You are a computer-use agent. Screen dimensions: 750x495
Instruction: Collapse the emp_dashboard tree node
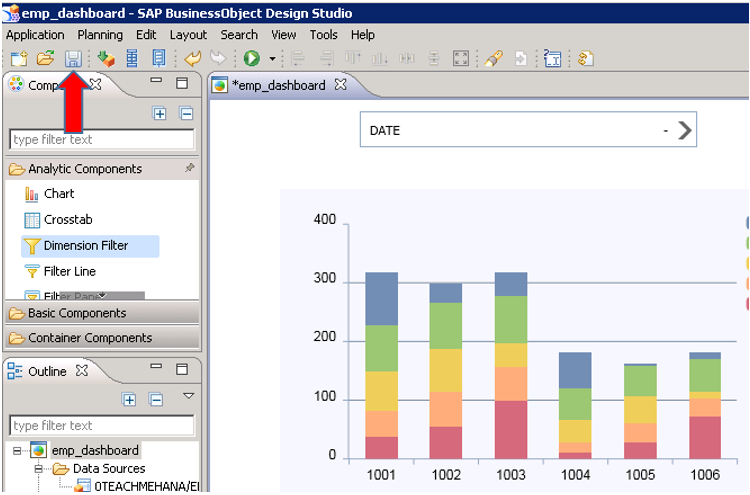17,451
